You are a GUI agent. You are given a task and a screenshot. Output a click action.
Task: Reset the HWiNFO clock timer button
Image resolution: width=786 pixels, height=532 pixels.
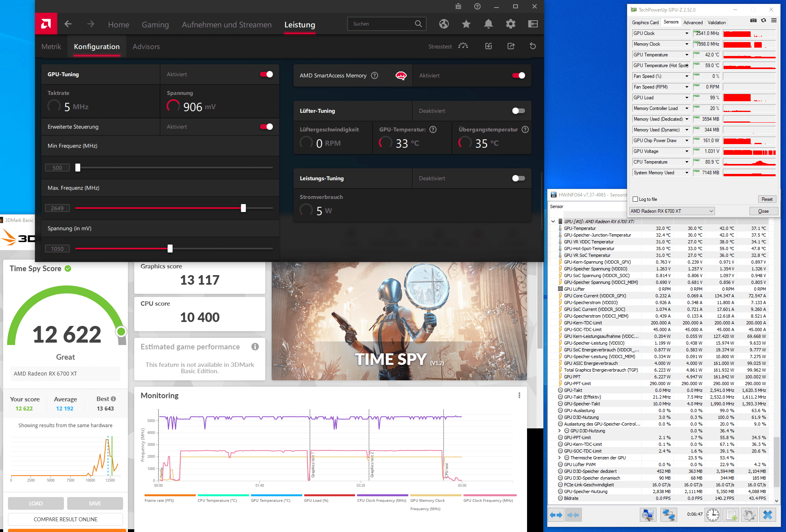coord(713,515)
